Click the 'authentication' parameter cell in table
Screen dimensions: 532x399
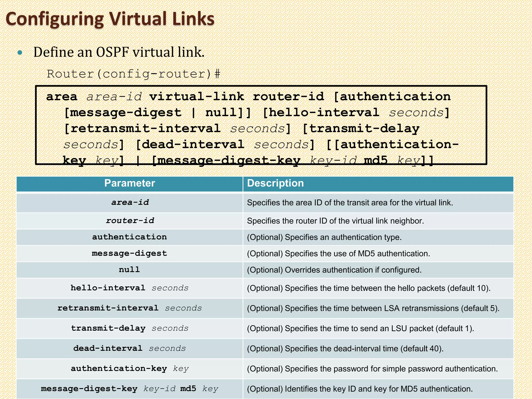[x=130, y=237]
